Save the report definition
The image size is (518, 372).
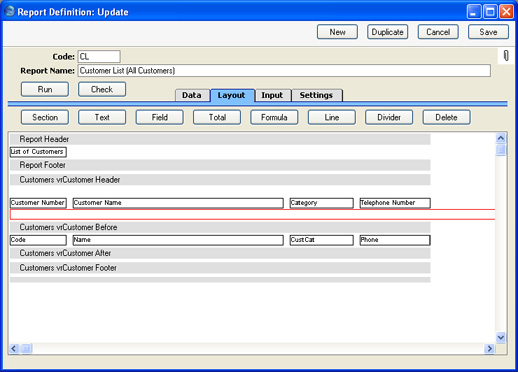pos(488,32)
